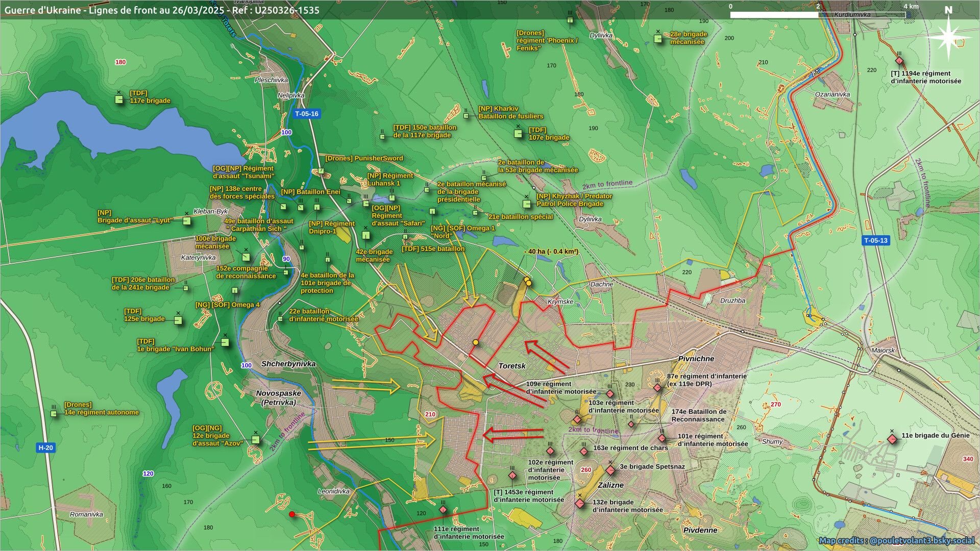This screenshot has width=980, height=551.
Task: Open the pouletvolant3.bsky.social map credits link
Action: (897, 540)
